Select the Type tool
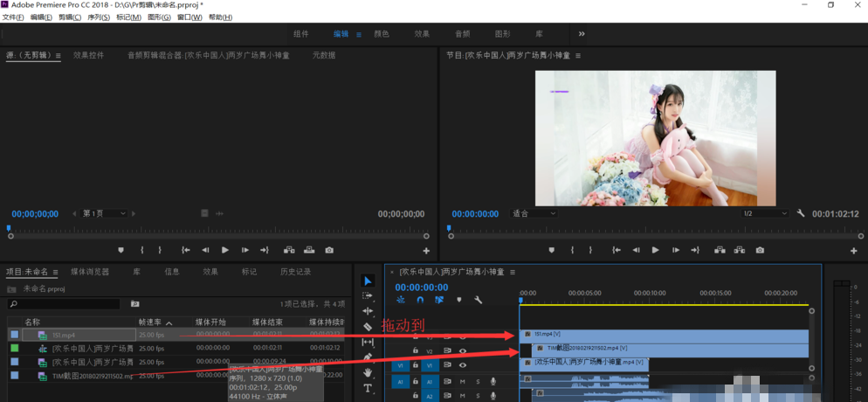The image size is (868, 402). click(x=368, y=388)
